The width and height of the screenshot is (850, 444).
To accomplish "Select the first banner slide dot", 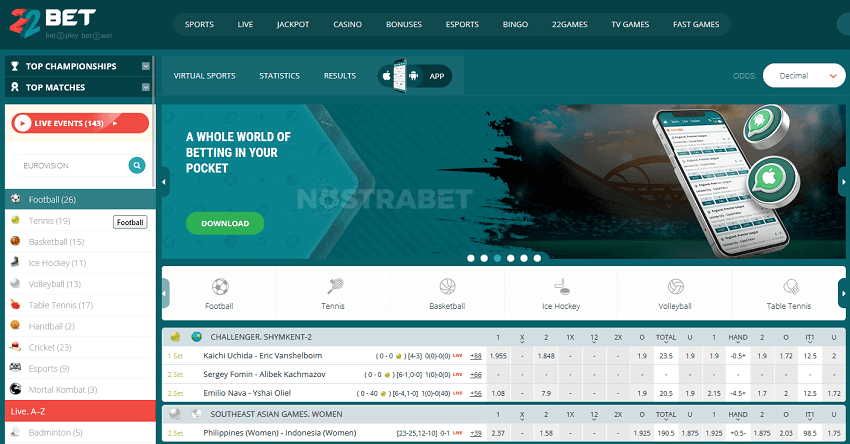I will (471, 259).
